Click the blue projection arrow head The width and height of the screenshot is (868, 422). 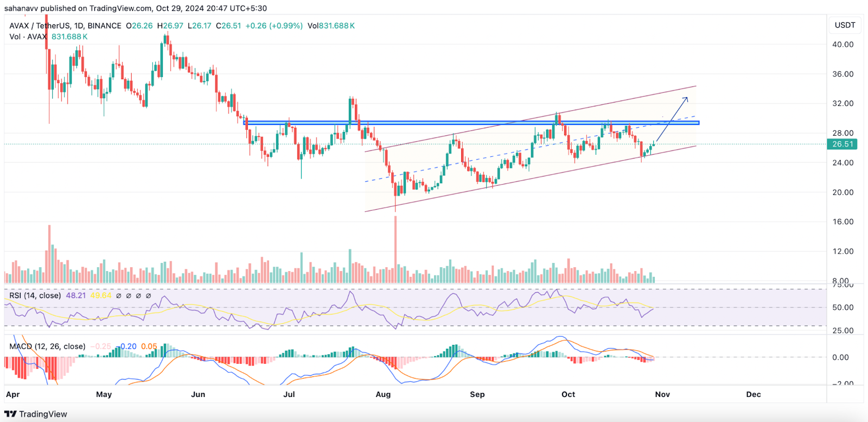pos(686,99)
